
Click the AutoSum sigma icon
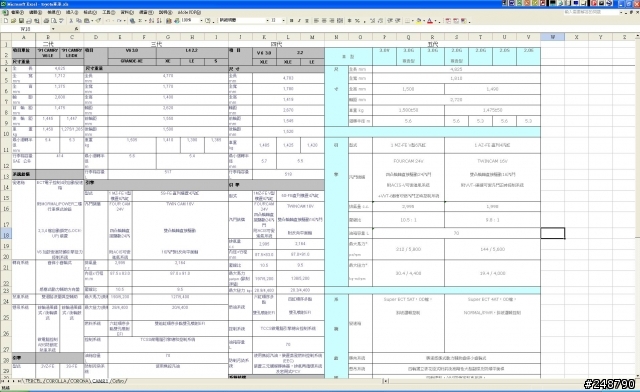[140, 20]
